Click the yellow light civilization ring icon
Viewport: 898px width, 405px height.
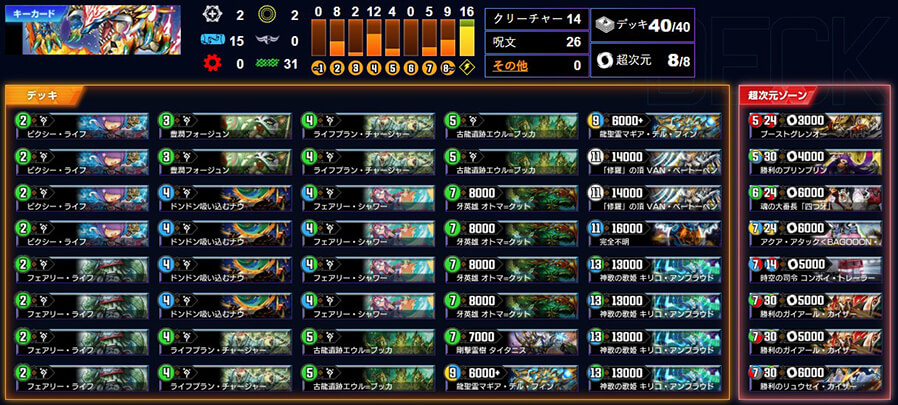pyautogui.click(x=266, y=15)
